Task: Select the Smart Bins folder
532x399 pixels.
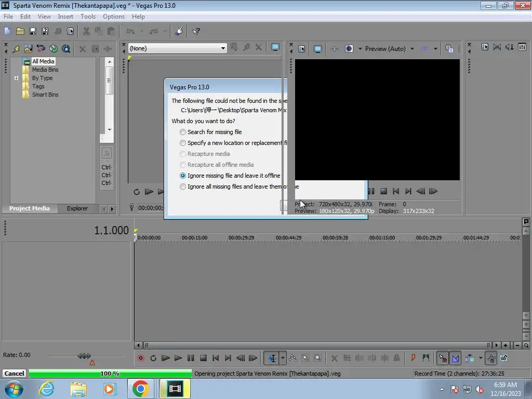Action: coord(45,95)
